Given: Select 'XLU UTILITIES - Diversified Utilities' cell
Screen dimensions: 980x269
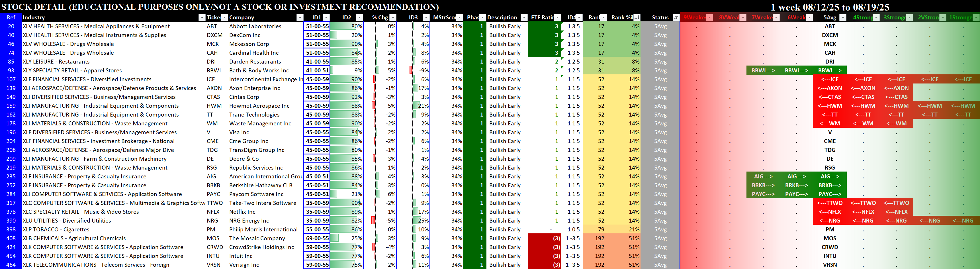Looking at the screenshot, I should [67, 221].
